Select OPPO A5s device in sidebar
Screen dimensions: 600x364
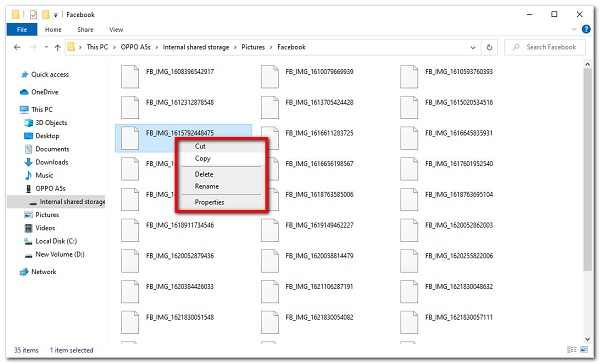coord(45,188)
